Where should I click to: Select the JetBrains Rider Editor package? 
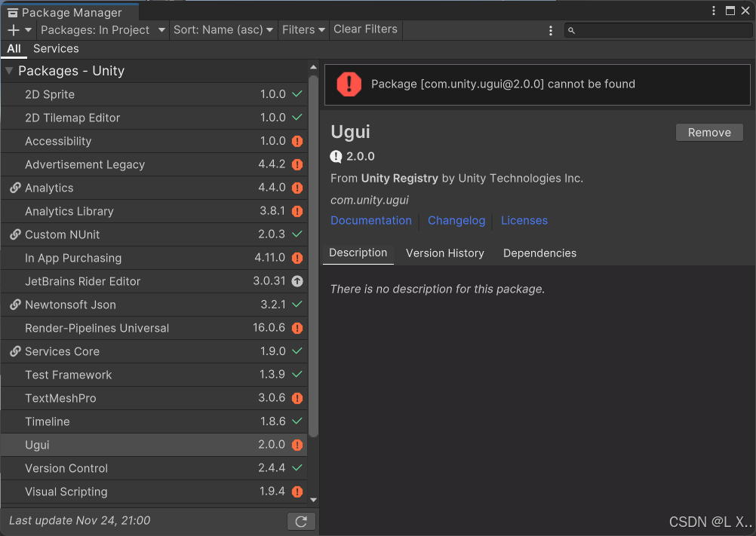coord(154,281)
